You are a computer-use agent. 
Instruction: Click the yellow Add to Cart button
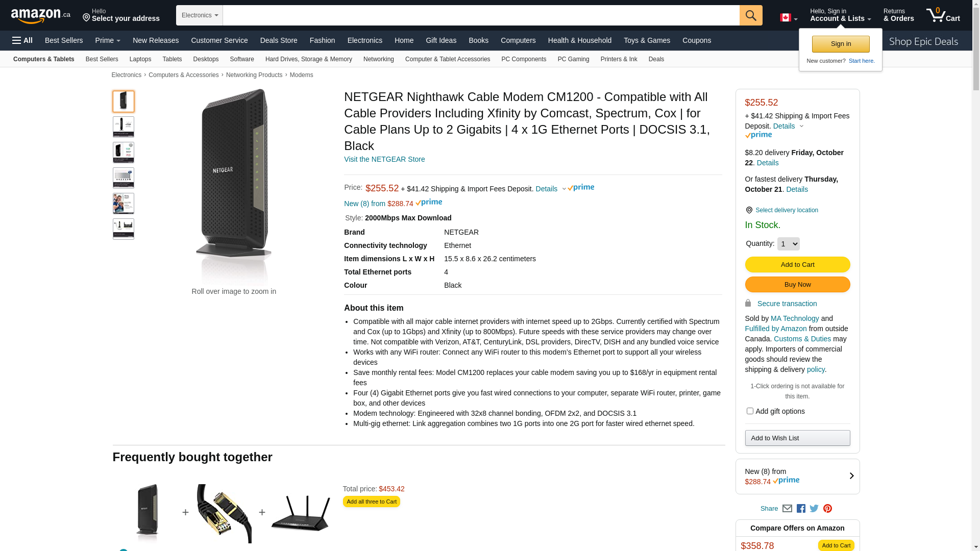pos(797,264)
